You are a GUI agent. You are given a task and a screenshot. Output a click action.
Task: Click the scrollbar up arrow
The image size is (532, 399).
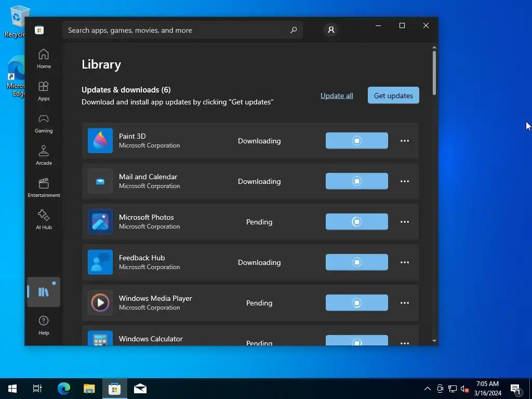(434, 47)
